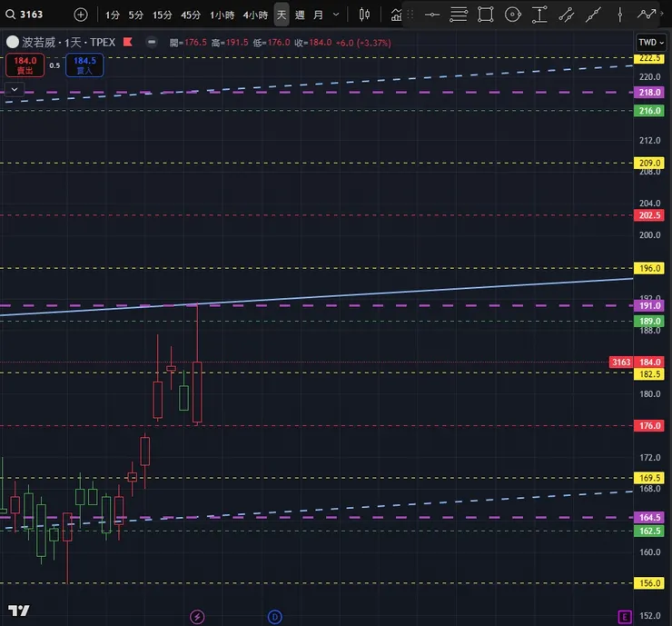
Task: Click the 184.0 賣出 sell button
Action: [25, 65]
